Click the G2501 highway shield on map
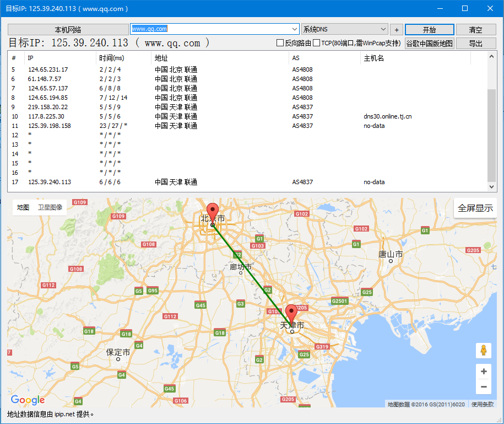 (x=339, y=301)
